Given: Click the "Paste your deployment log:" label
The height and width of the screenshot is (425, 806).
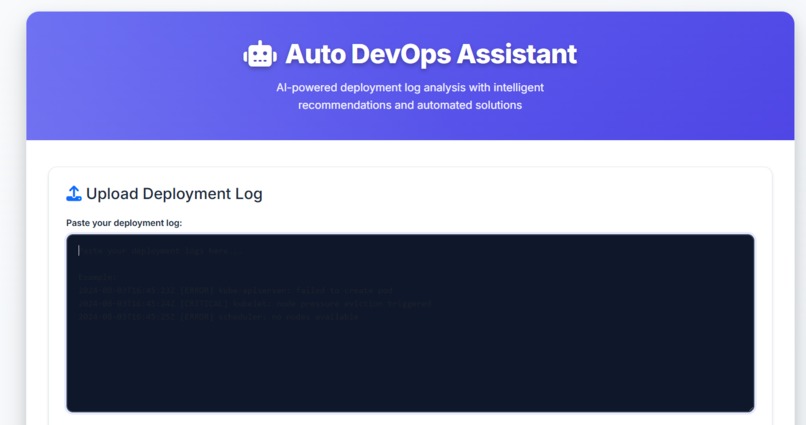Looking at the screenshot, I should click(x=124, y=223).
